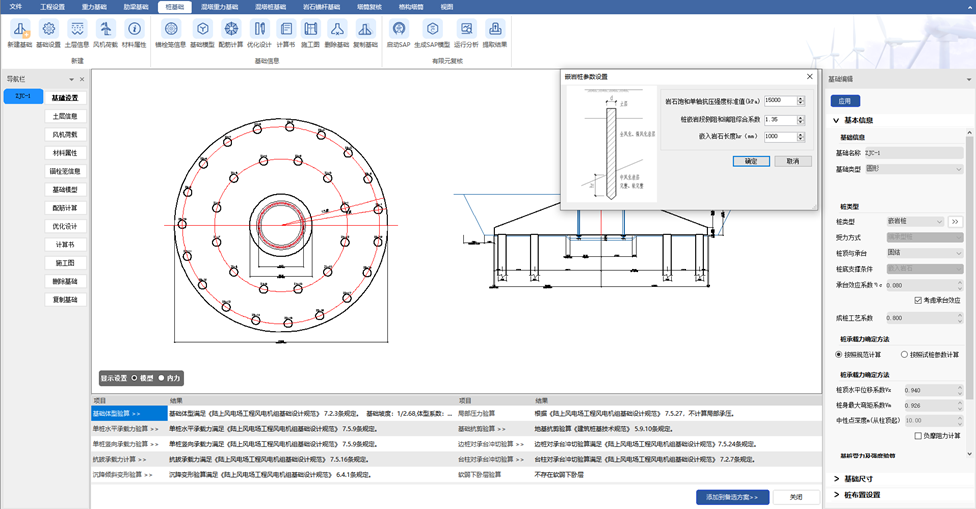The width and height of the screenshot is (976, 509).
Task: Select the 按照试桩参数计算 radio button
Action: pos(903,354)
